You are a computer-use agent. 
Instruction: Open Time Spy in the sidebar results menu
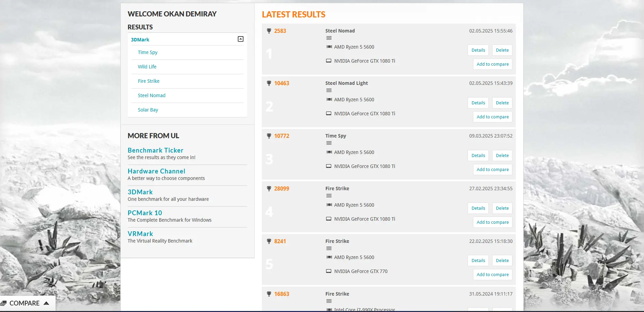148,52
